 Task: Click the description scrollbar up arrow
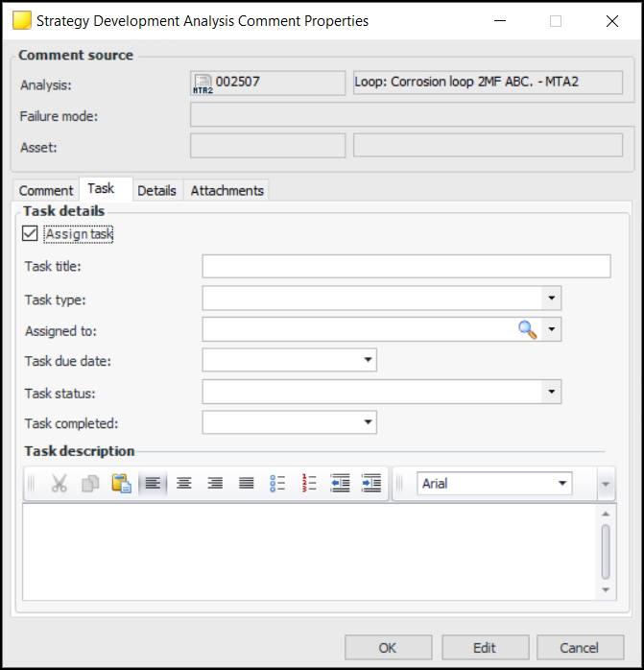point(606,514)
